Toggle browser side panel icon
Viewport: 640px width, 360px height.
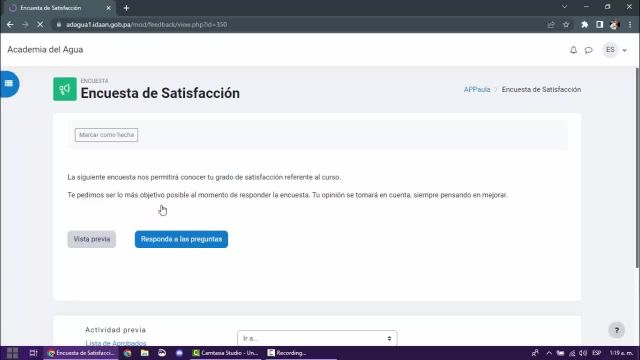[x=600, y=24]
